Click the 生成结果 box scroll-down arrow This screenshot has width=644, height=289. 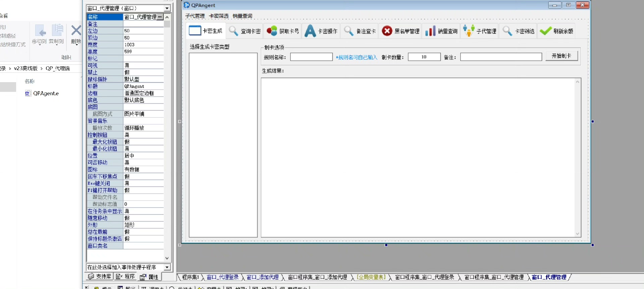(x=578, y=234)
